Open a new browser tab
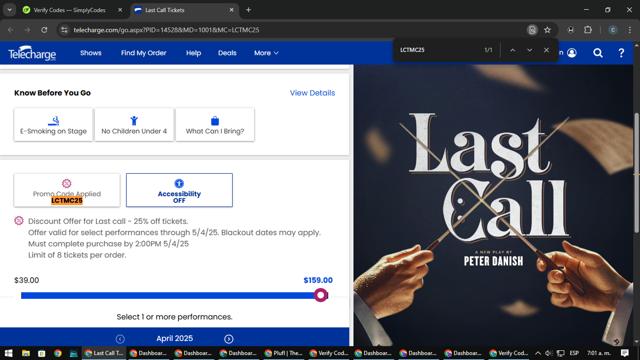640x360 pixels. [x=248, y=10]
